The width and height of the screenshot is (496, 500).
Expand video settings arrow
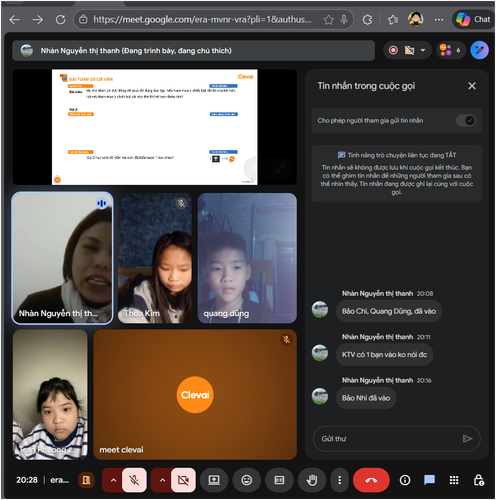[x=162, y=480]
